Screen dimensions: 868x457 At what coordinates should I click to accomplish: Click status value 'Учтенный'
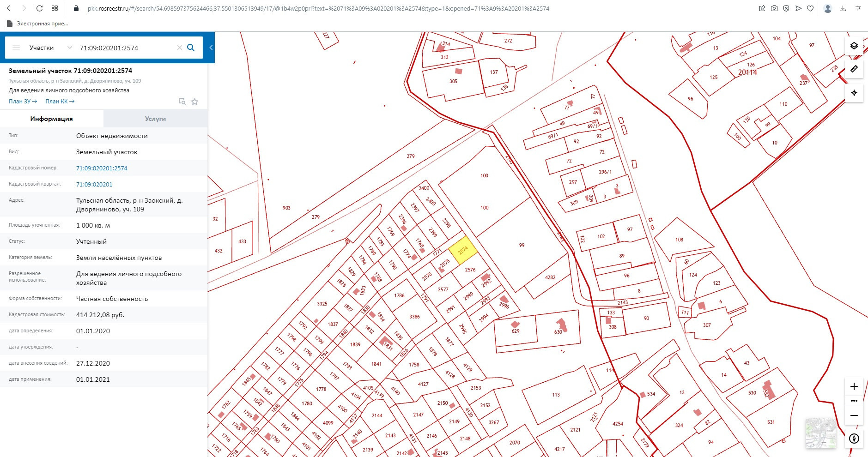coord(91,241)
